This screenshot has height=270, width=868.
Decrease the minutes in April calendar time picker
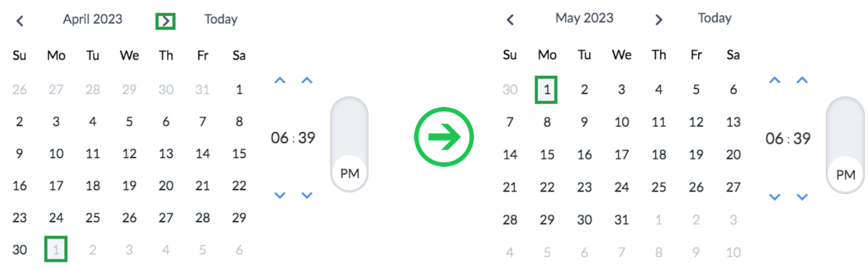click(307, 195)
